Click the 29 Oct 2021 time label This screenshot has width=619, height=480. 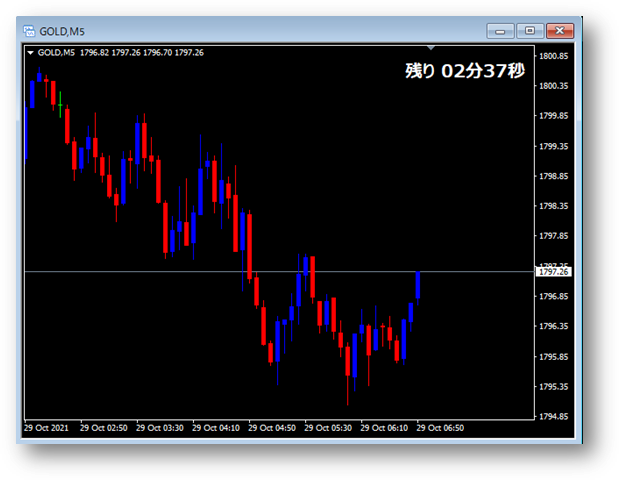(x=46, y=428)
